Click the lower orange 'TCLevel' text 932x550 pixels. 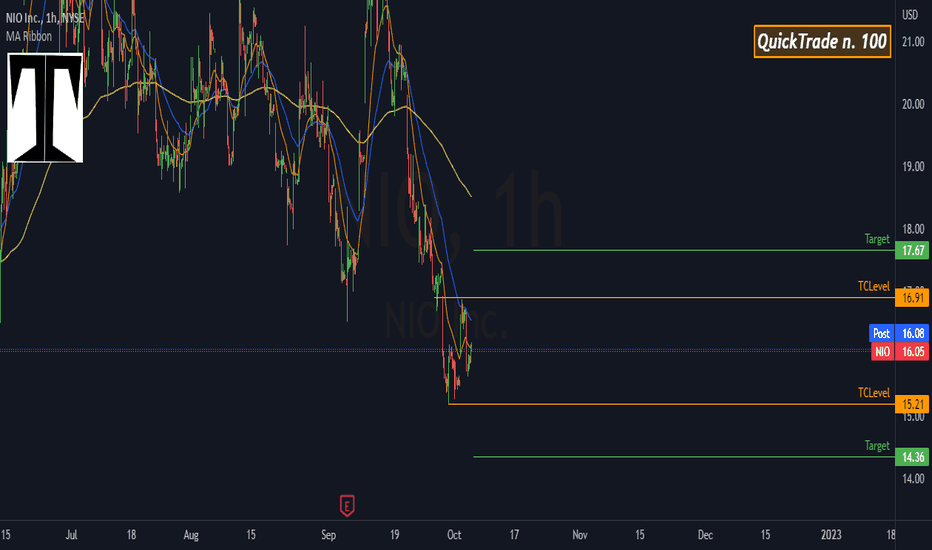874,392
